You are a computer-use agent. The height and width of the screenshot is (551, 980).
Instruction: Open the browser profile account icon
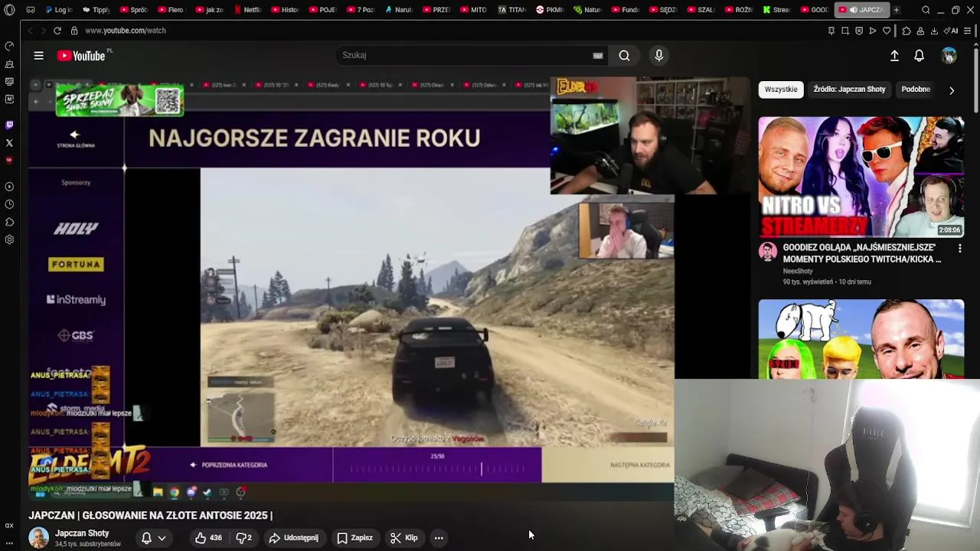point(920,31)
